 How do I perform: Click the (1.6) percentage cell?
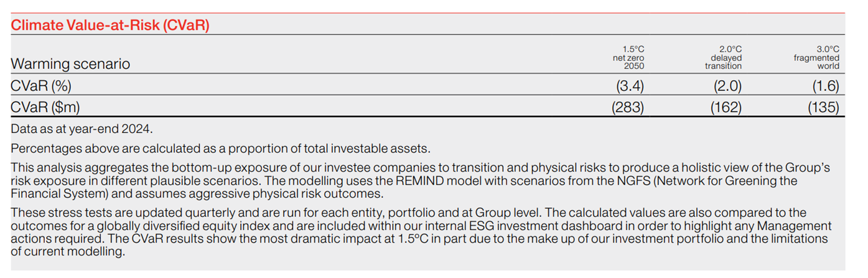[x=824, y=86]
